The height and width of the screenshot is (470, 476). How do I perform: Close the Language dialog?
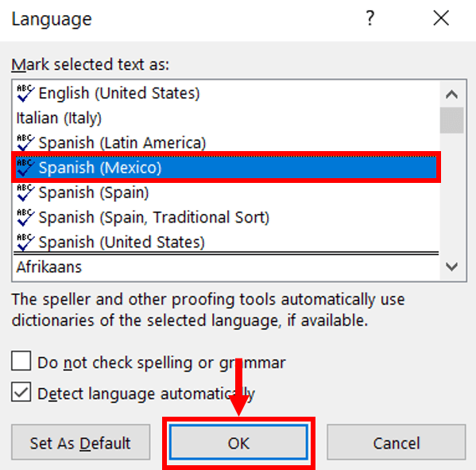point(441,18)
